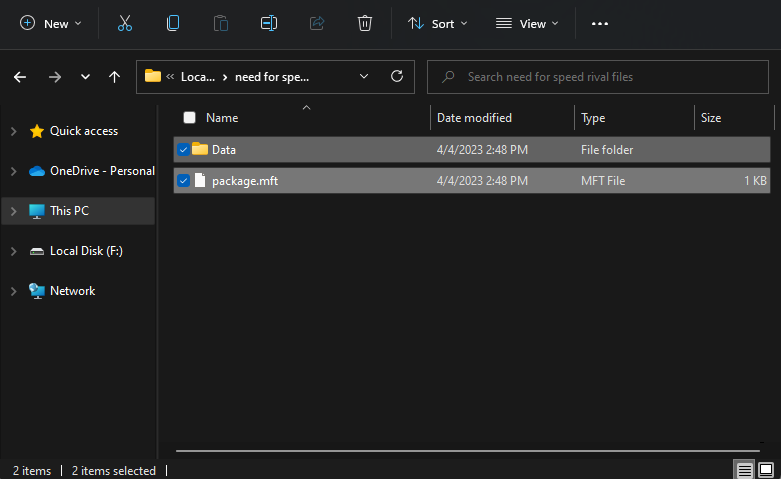Click need for spe... breadcrumb segment

pyautogui.click(x=272, y=77)
